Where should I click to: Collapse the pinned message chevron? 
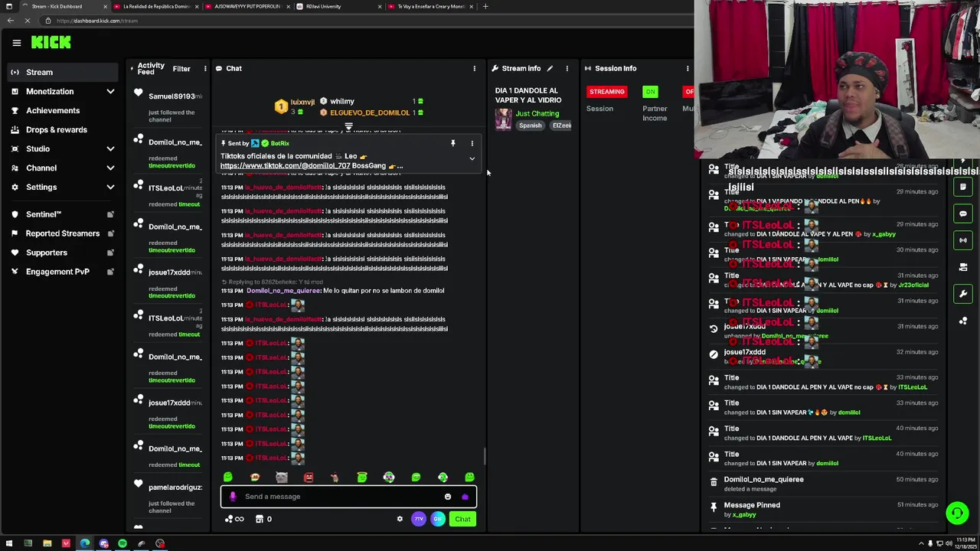coord(472,159)
